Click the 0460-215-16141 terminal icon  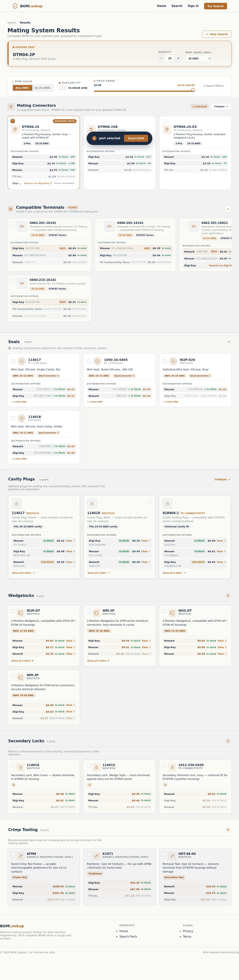[22, 283]
